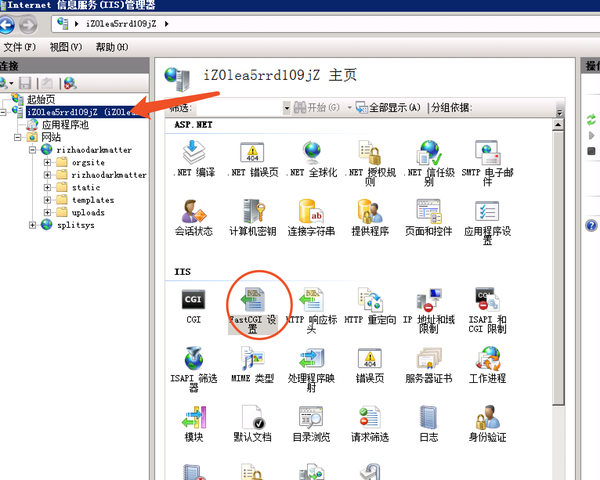600x480 pixels.
Task: Click the green refresh icon in actions pane
Action: [591, 120]
